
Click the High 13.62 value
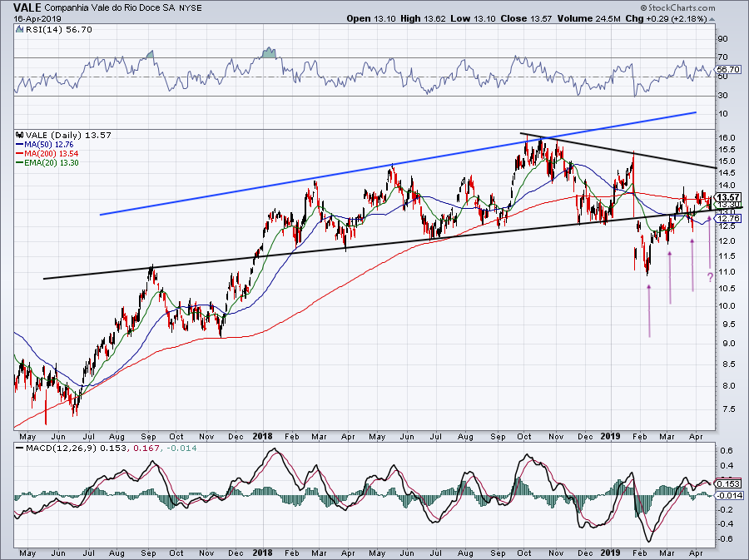(x=423, y=18)
